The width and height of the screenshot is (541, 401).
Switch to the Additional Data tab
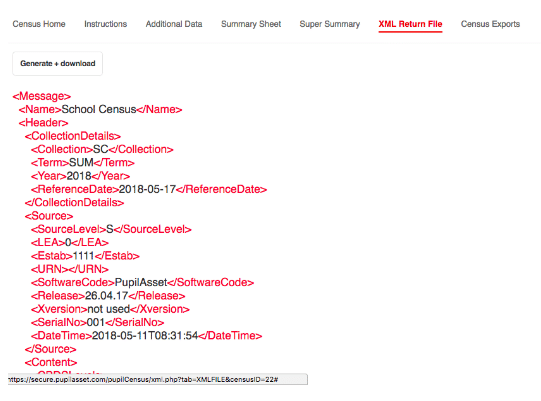[174, 24]
